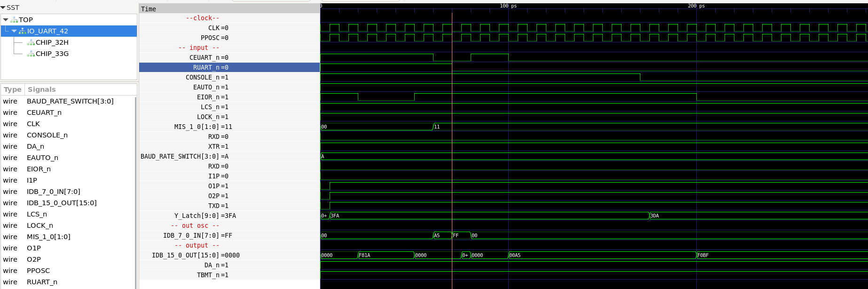Image resolution: width=868 pixels, height=289 pixels.
Task: Select the IDB_15_0_OUT[15:0] =0000 trace name
Action: click(196, 255)
